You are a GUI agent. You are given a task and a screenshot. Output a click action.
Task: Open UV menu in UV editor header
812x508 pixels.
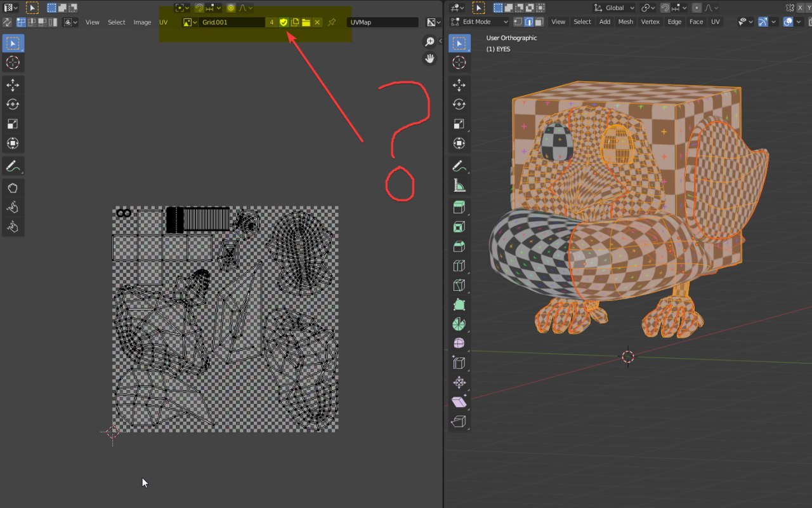(x=164, y=22)
